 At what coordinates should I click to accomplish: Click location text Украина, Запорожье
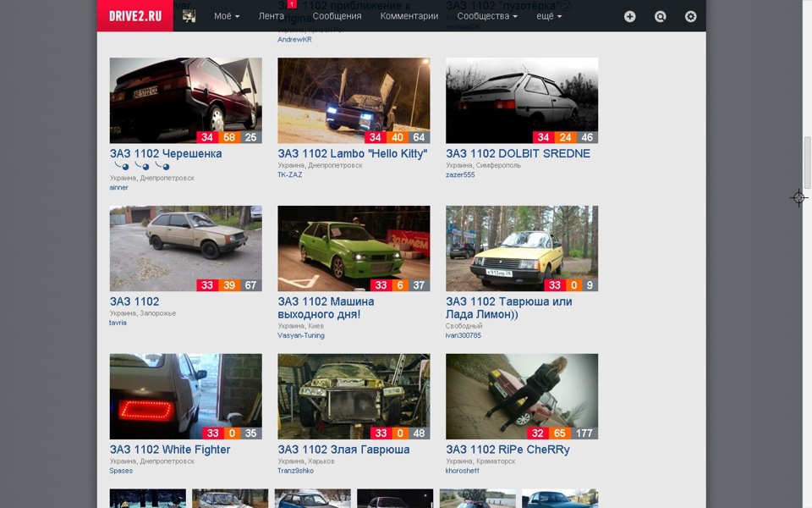coord(142,313)
